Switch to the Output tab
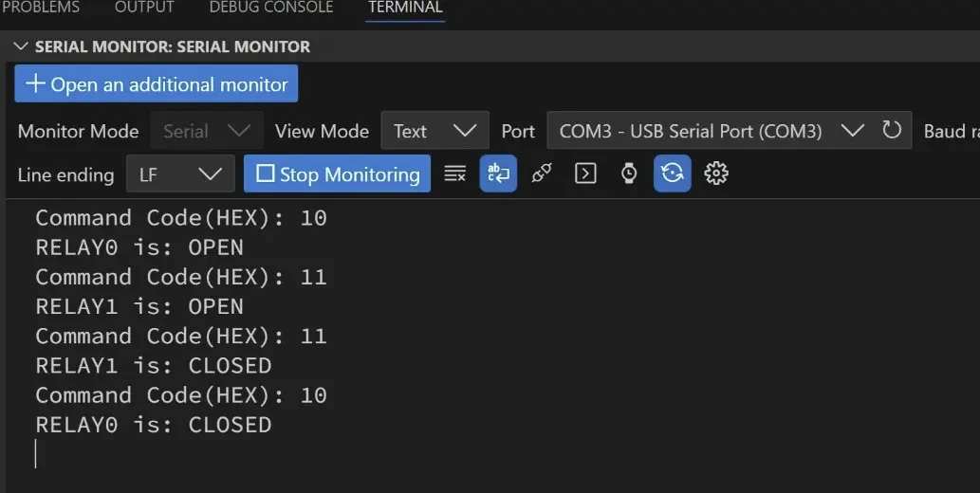This screenshot has height=493, width=980. [x=144, y=8]
